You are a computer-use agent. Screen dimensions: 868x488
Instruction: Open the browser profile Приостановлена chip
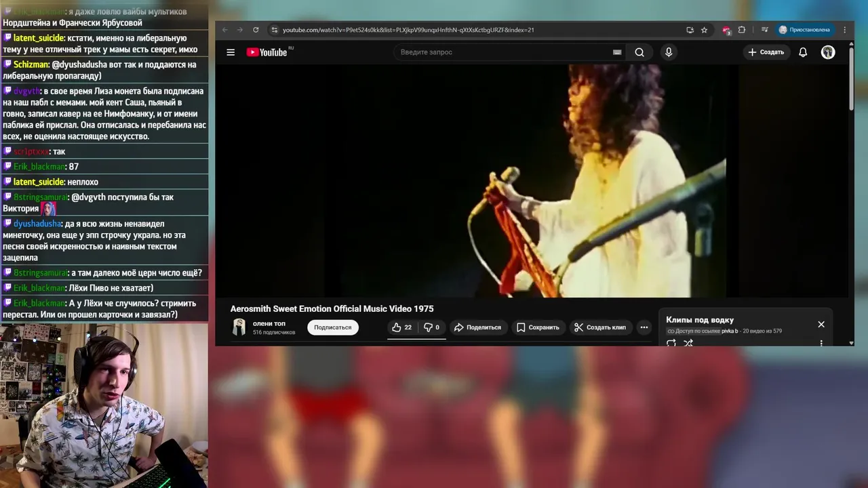(x=804, y=30)
